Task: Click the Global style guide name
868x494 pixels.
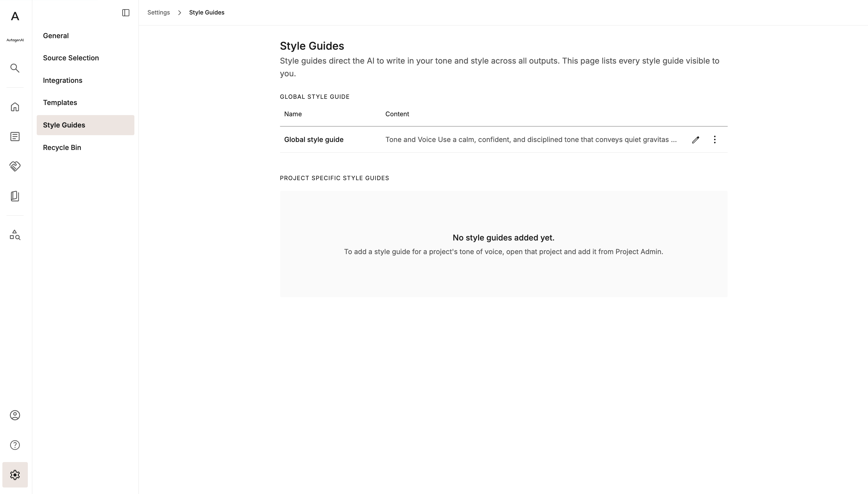Action: click(x=314, y=140)
